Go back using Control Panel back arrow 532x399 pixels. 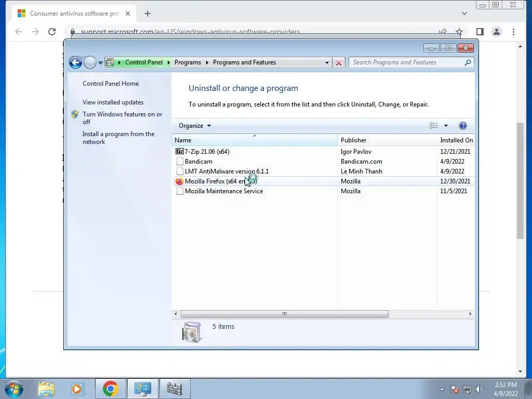click(75, 62)
